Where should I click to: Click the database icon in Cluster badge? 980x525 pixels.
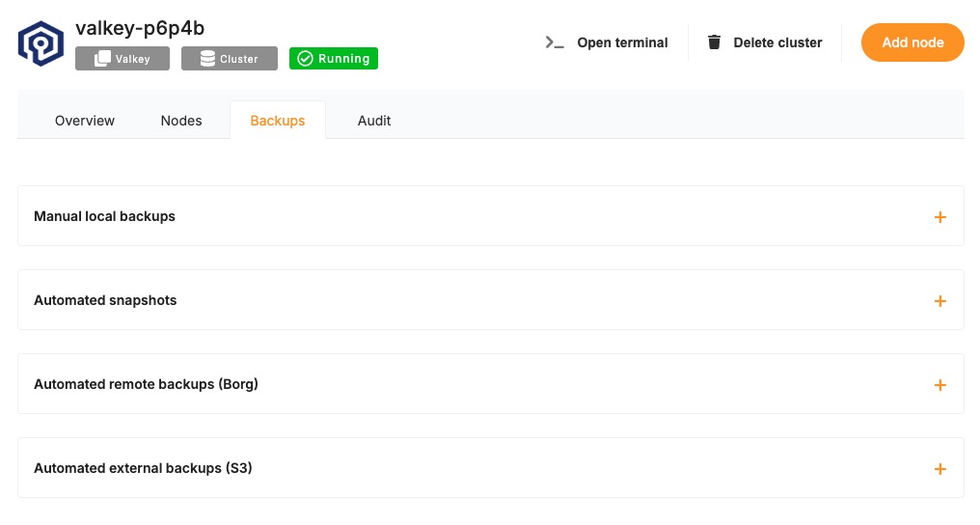(x=207, y=59)
